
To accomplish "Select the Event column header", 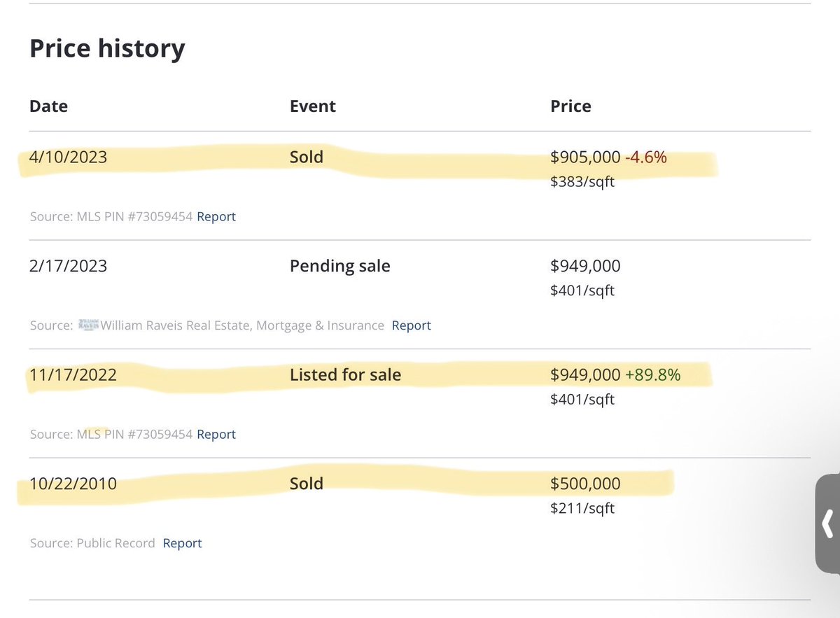I will (x=312, y=106).
